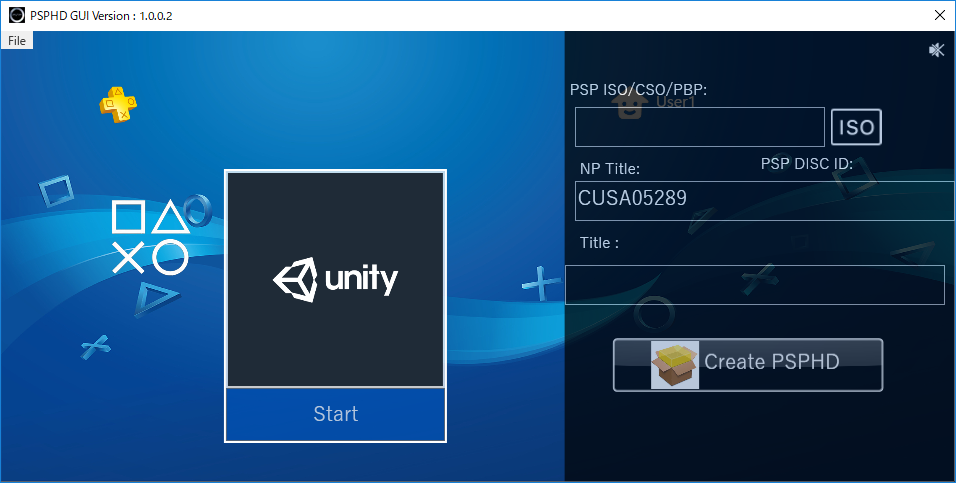The height and width of the screenshot is (483, 956).
Task: Click the ISO browse button
Action: (x=856, y=127)
